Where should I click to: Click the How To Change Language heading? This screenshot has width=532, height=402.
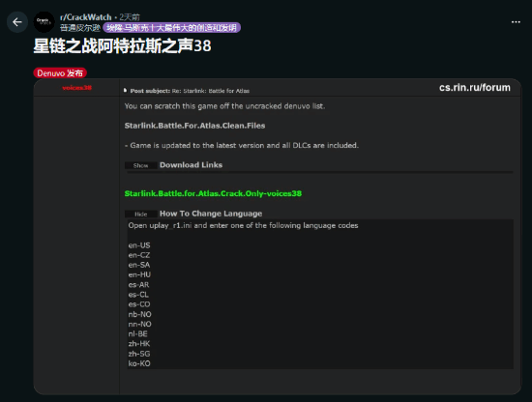point(211,214)
